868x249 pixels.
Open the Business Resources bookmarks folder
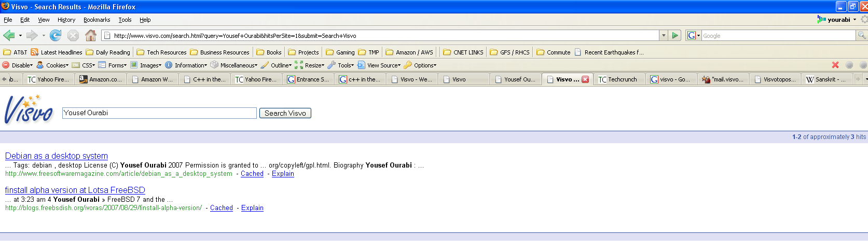(219, 52)
